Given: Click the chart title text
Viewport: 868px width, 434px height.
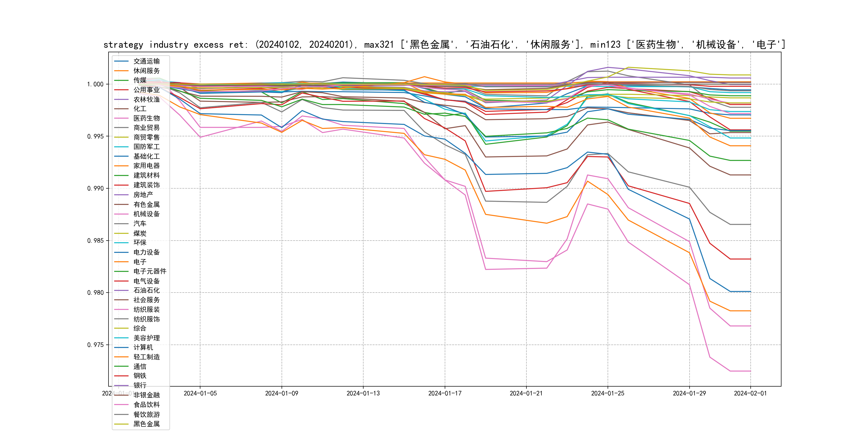Looking at the screenshot, I should (444, 44).
